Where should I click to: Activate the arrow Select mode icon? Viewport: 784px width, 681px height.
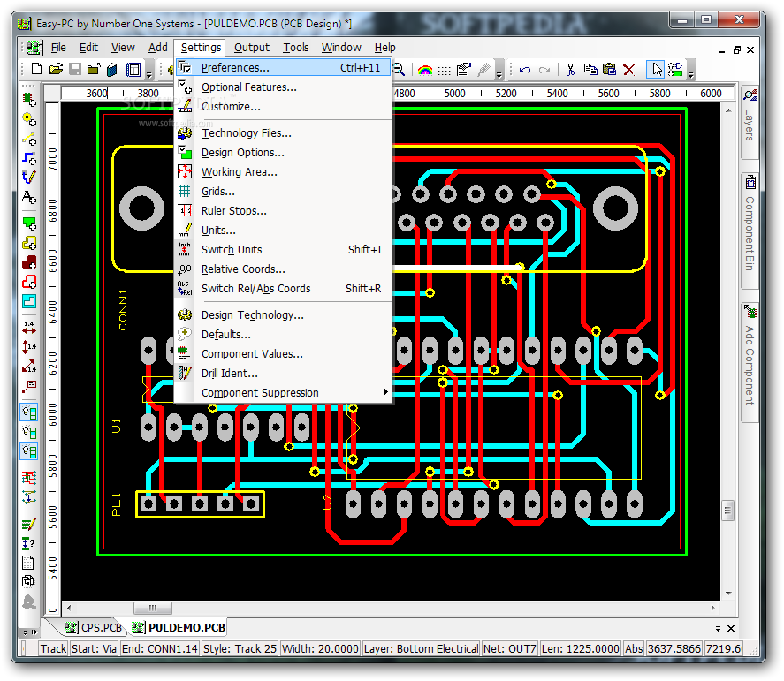[657, 69]
